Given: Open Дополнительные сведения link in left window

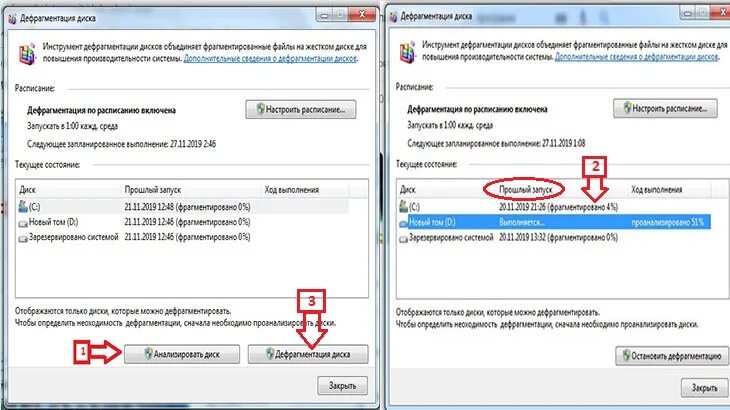Looking at the screenshot, I should pyautogui.click(x=270, y=59).
